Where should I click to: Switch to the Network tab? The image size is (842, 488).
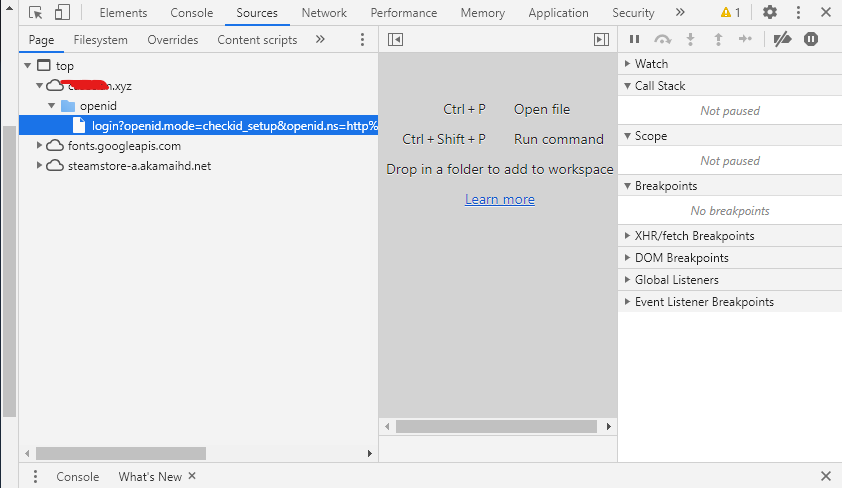324,13
